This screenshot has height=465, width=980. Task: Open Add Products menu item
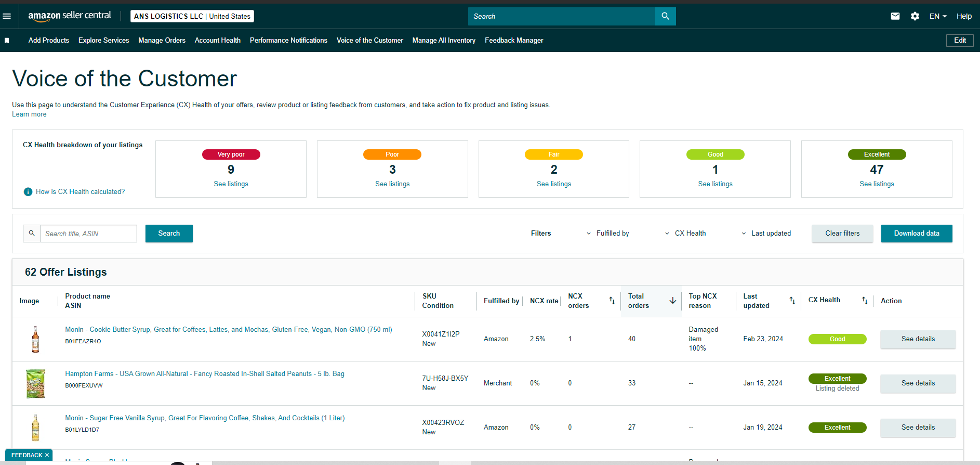point(49,41)
